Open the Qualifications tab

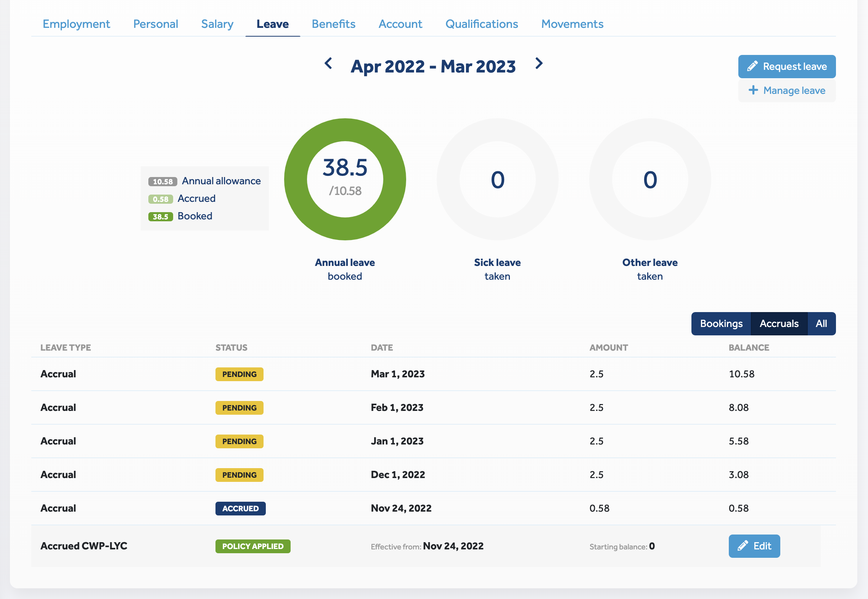[x=482, y=24]
